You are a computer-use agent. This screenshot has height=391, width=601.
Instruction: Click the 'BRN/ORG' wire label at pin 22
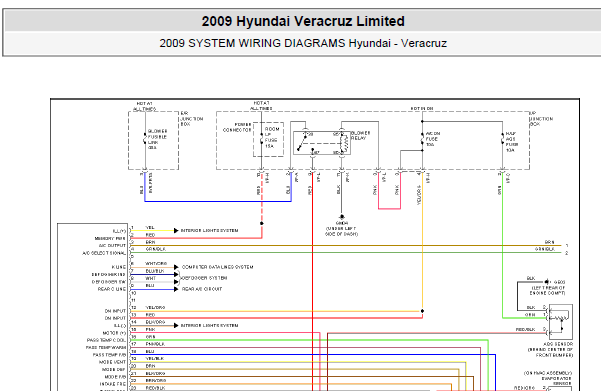pos(156,380)
